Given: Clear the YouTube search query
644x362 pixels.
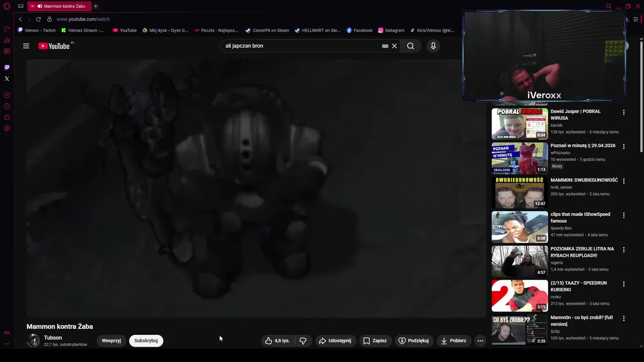Looking at the screenshot, I should coord(394,46).
